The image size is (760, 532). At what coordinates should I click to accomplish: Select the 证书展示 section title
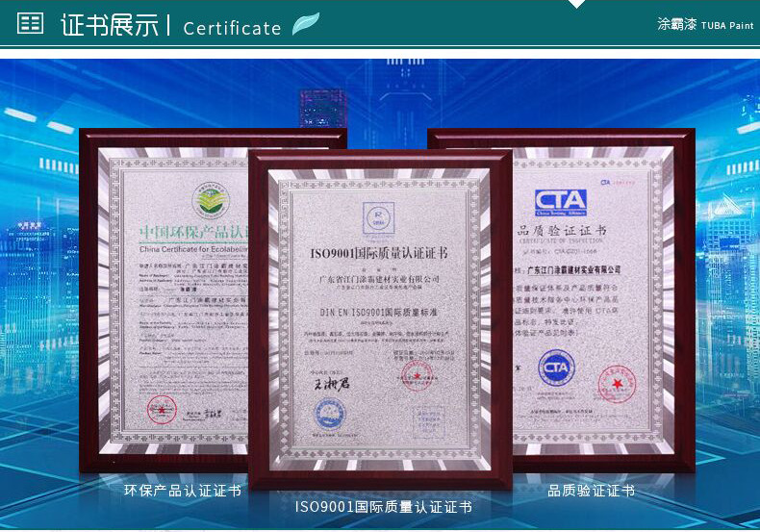(x=110, y=25)
